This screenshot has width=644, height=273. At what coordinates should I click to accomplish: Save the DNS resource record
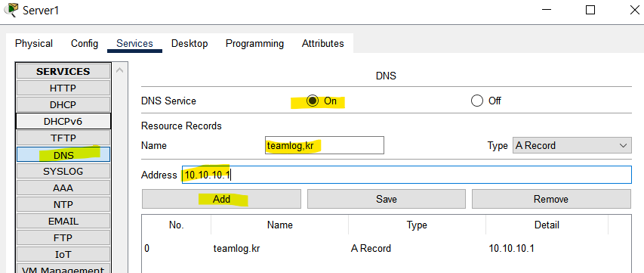click(387, 199)
